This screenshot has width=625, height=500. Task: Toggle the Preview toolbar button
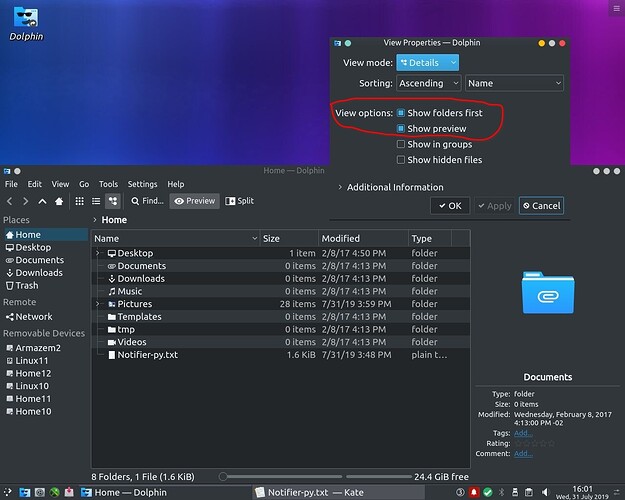pos(194,201)
